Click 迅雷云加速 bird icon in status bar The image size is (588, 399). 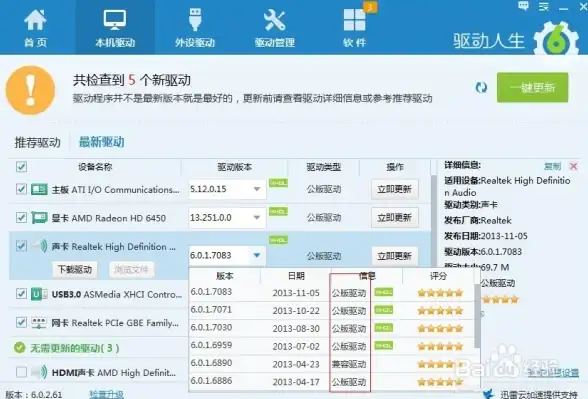point(489,394)
